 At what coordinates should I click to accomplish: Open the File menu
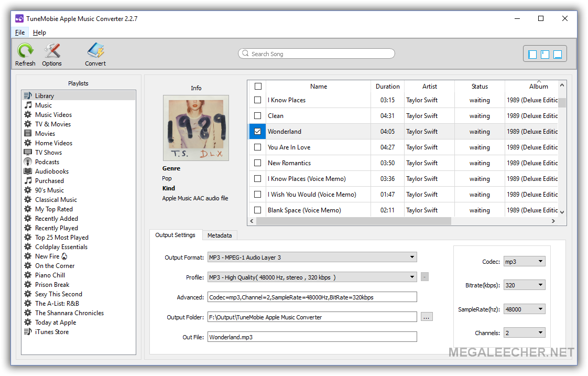point(20,33)
